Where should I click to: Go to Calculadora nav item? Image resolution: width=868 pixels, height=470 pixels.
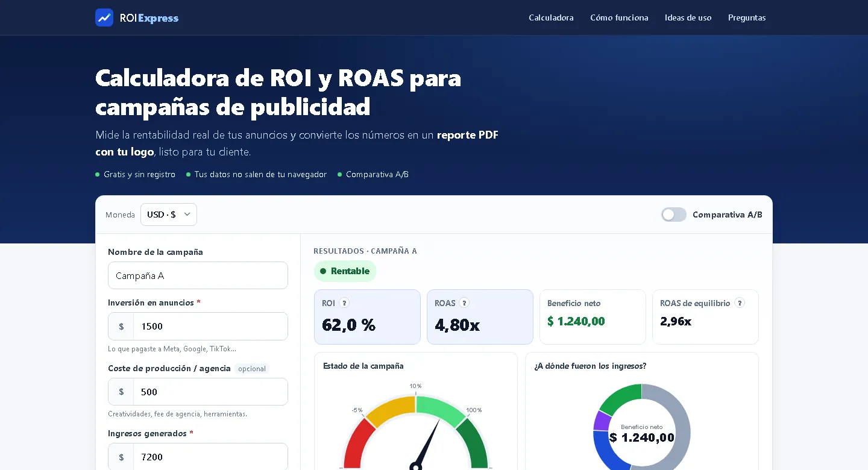(x=551, y=17)
